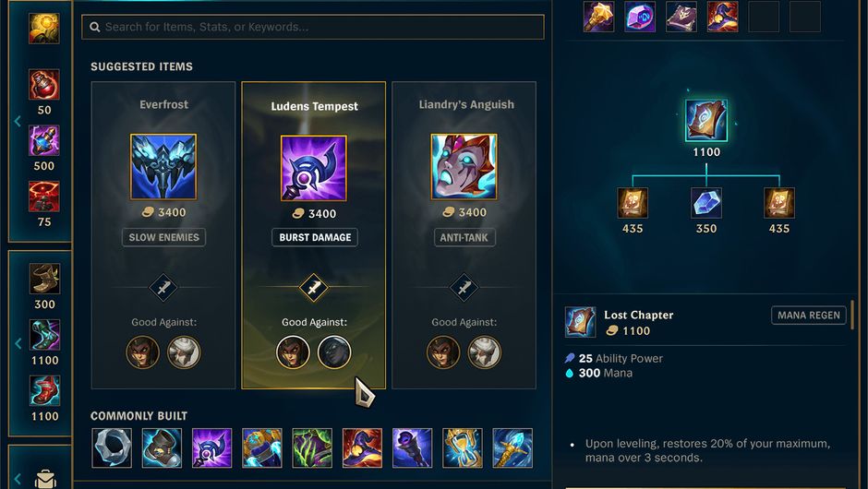Click the SLOW ENEMIES tag button
The image size is (868, 489).
coord(163,237)
